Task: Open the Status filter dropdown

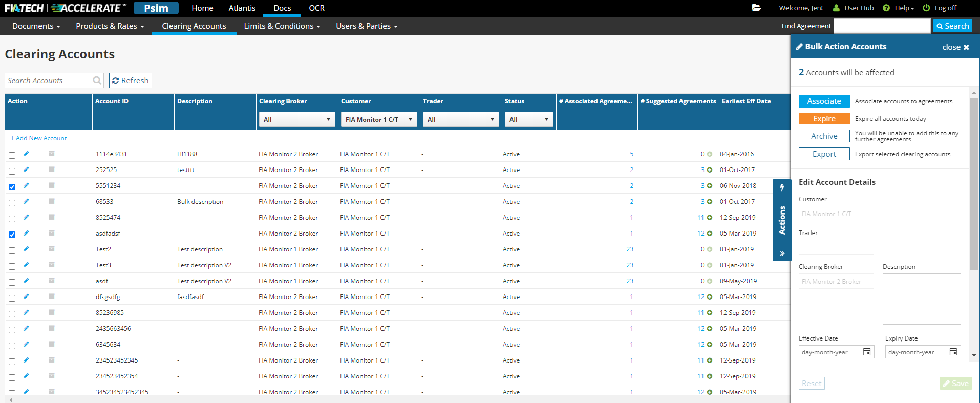Action: click(529, 119)
